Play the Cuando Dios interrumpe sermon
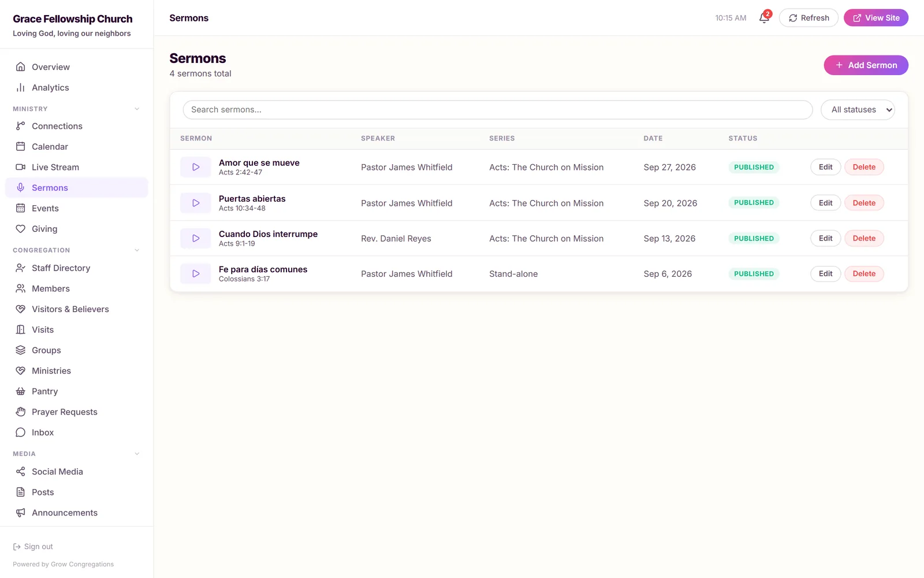 pos(196,238)
